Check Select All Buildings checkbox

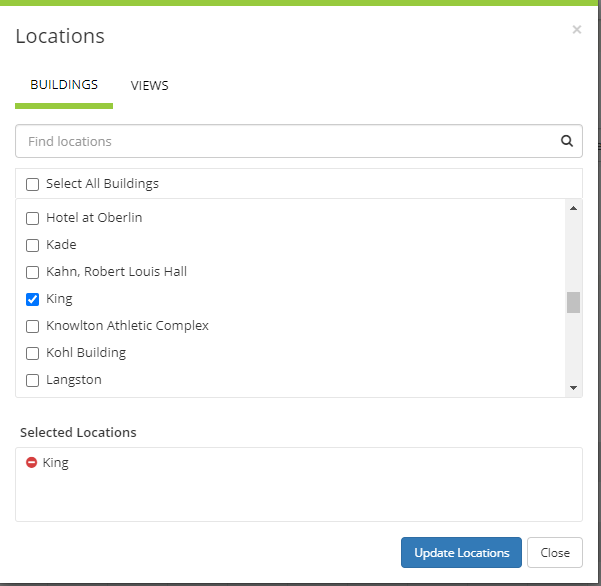pyautogui.click(x=33, y=184)
